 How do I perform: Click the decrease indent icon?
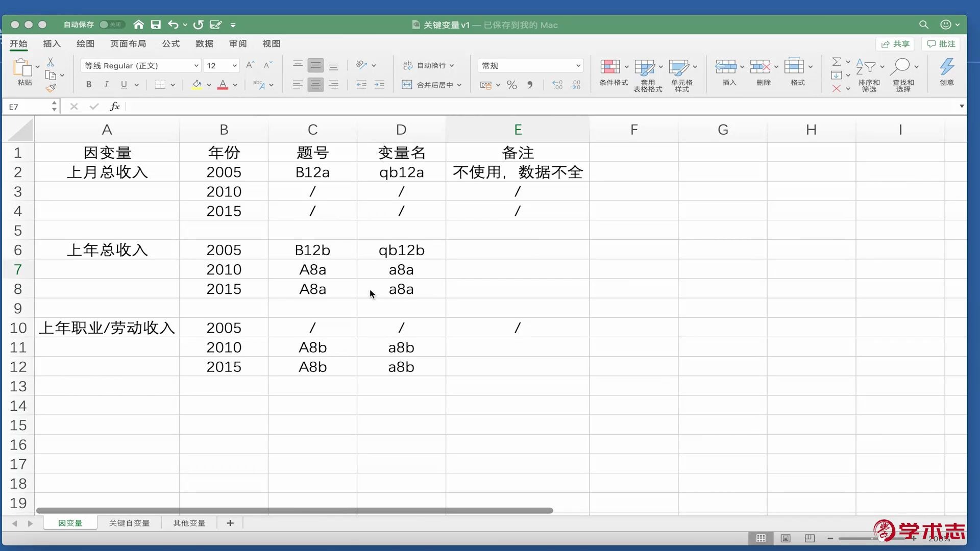[x=361, y=85]
